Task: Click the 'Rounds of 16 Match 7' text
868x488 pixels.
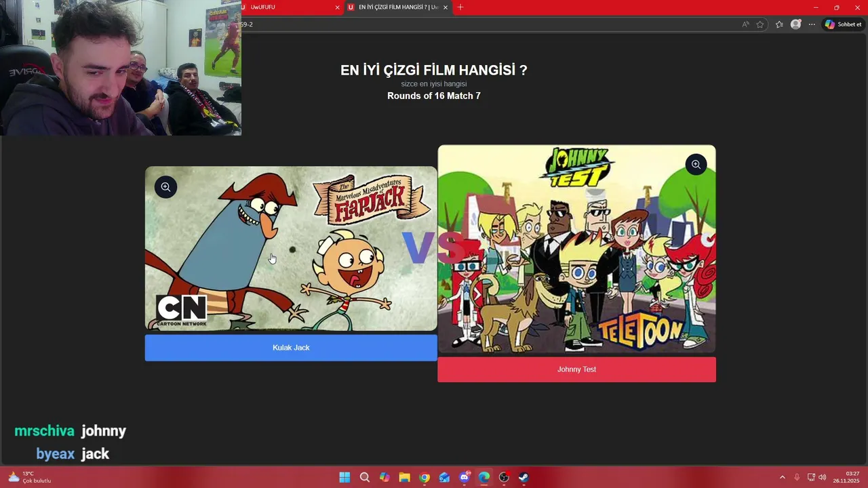Action: pyautogui.click(x=434, y=96)
